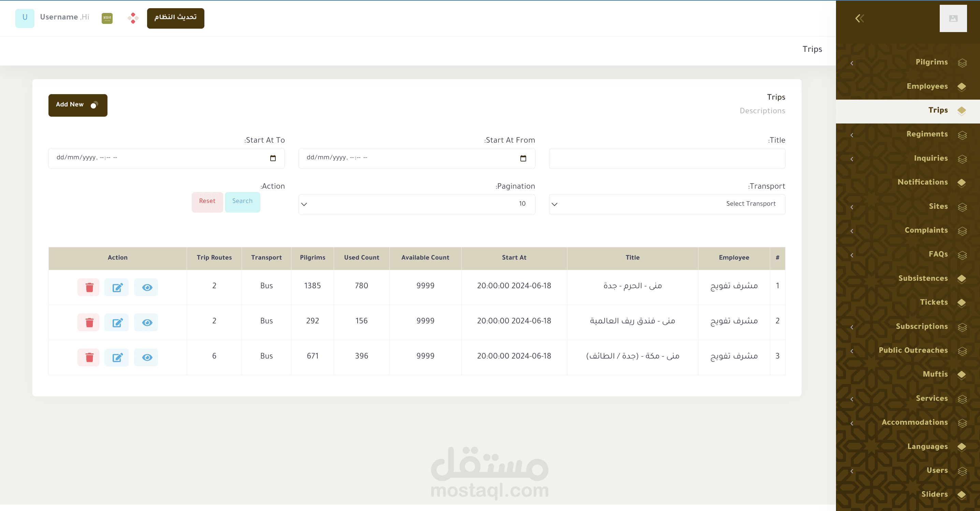View the second trip via eye icon
Screen dimensions: 980x511
[x=146, y=322]
